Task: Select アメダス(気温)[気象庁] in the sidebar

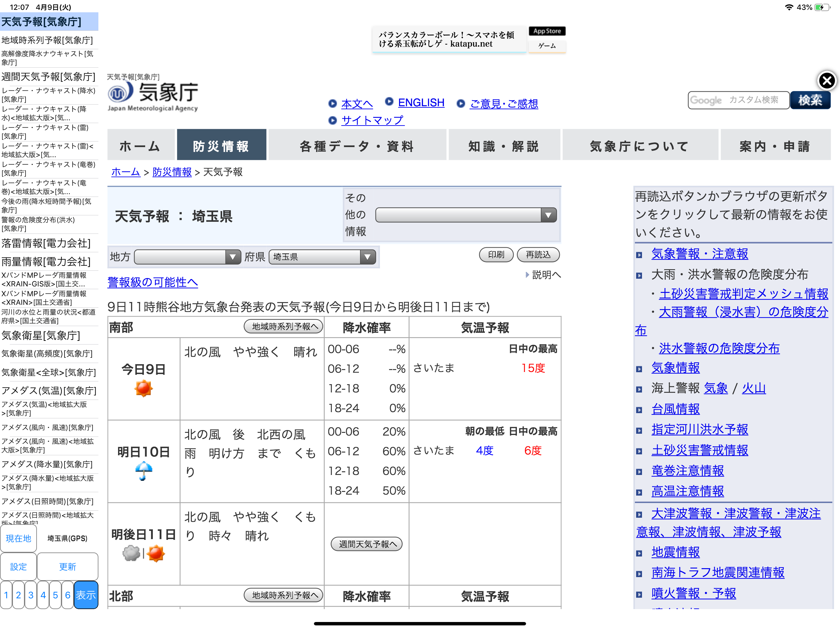Action: pos(49,391)
